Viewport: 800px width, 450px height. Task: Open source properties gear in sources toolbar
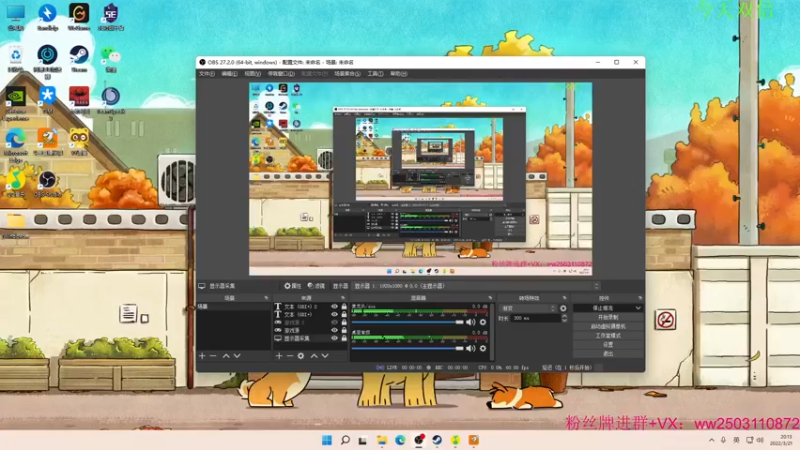pos(301,356)
